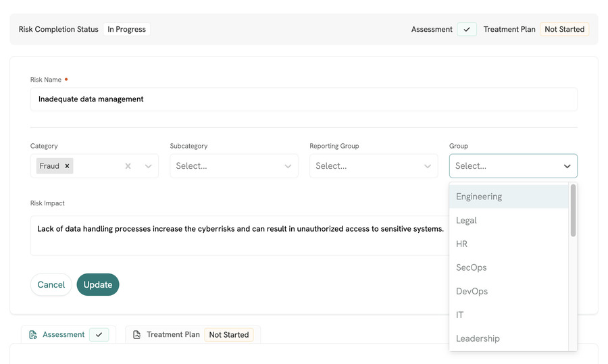Choose Legal in the Group list
608x364 pixels.
(466, 220)
